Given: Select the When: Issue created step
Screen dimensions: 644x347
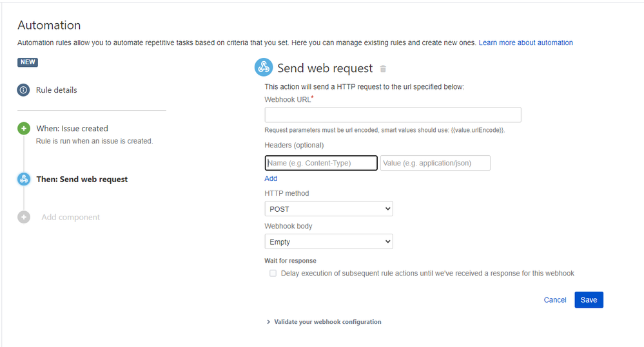Looking at the screenshot, I should (x=72, y=129).
